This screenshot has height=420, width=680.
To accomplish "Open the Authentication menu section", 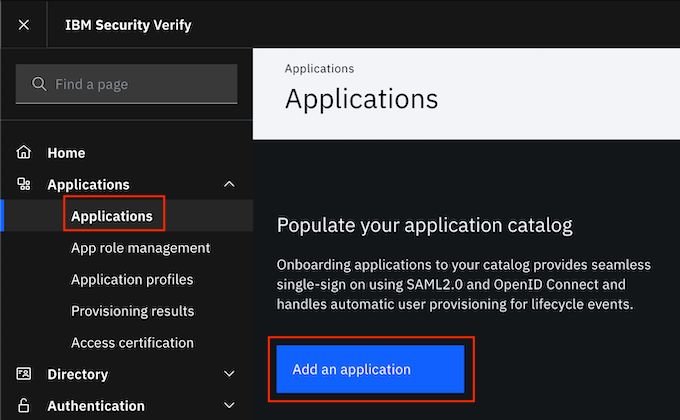I will point(96,406).
